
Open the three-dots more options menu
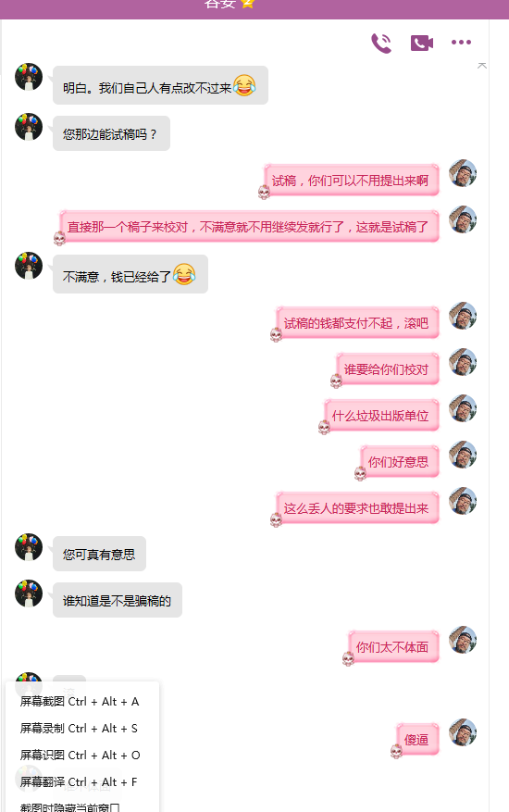pyautogui.click(x=461, y=43)
